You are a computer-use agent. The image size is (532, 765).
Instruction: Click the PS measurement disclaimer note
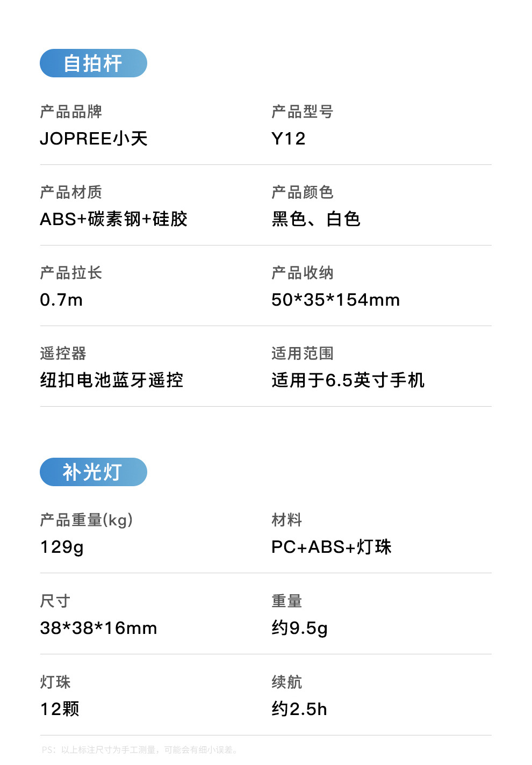pos(140,749)
